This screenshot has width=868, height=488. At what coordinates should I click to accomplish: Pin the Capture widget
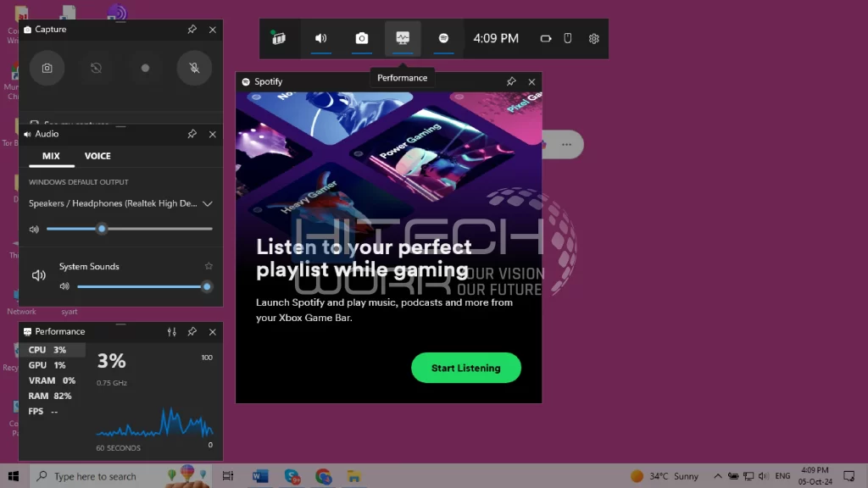[x=192, y=30]
